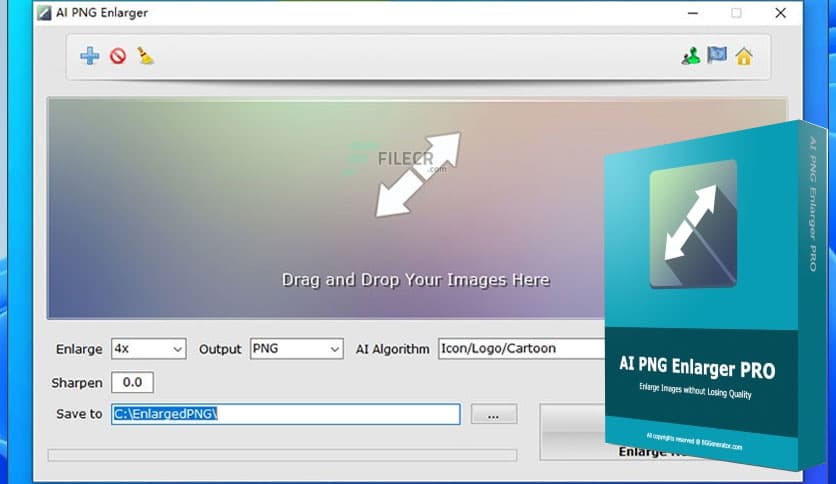This screenshot has height=484, width=836.
Task: Click the Drag and Drop Your Images Here text
Action: coord(415,280)
